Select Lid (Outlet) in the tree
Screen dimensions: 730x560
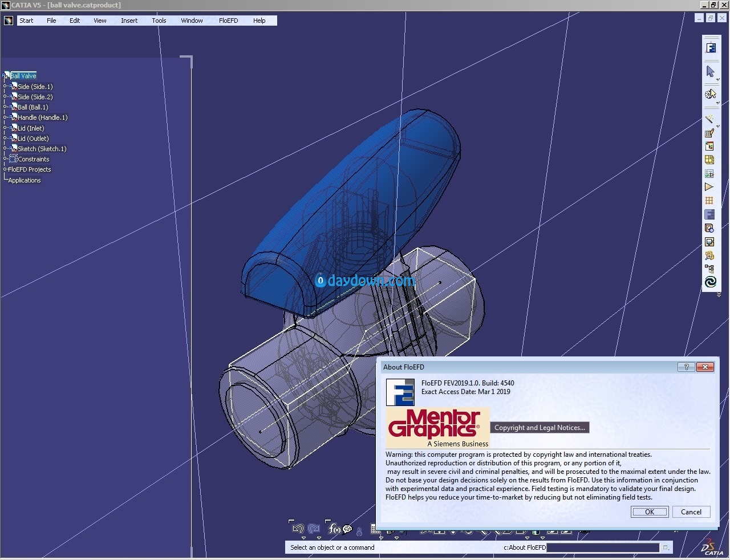coord(33,139)
